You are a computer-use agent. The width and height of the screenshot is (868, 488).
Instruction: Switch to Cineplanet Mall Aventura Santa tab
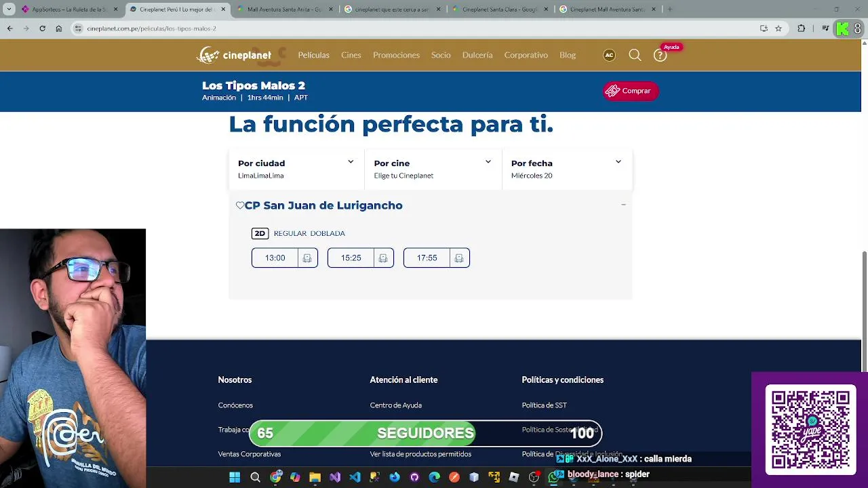(607, 9)
